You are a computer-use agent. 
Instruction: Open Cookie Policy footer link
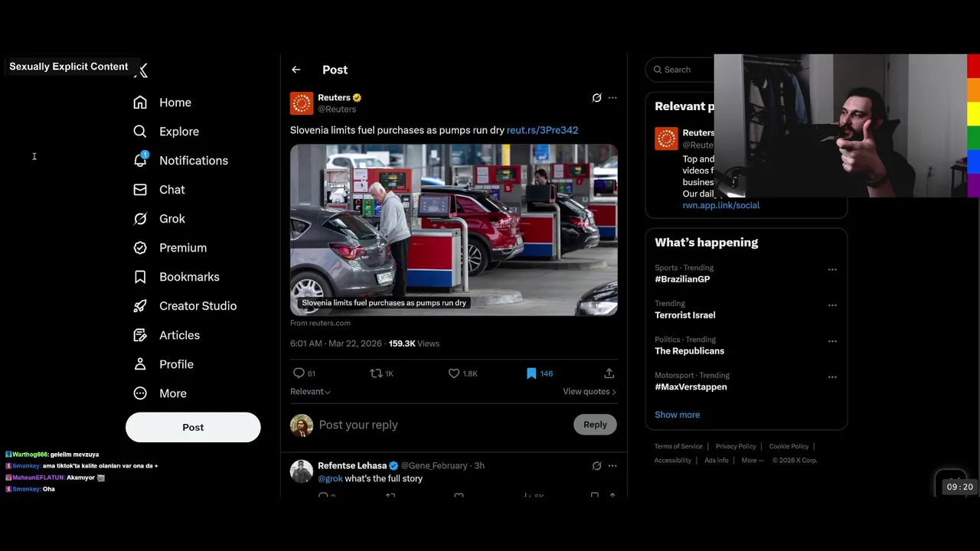(x=789, y=446)
